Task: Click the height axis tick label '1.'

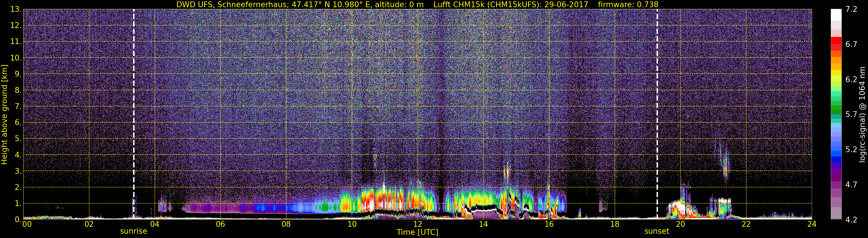Action: click(x=18, y=204)
